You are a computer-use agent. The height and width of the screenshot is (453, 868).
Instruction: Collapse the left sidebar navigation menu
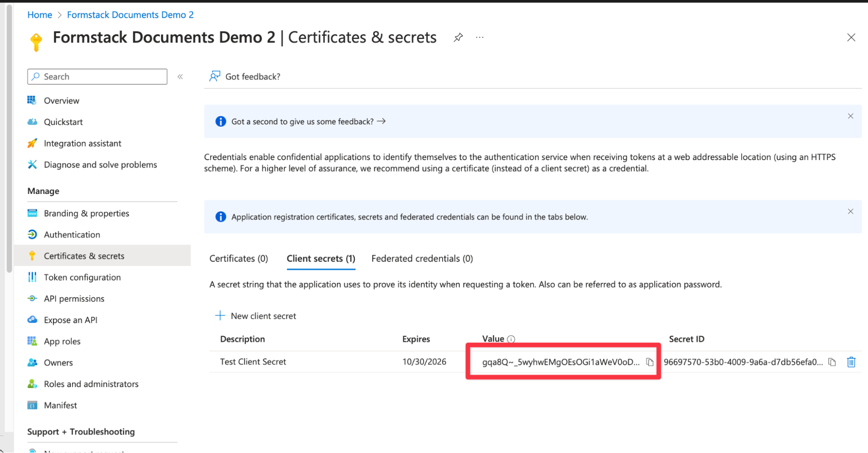click(x=180, y=77)
